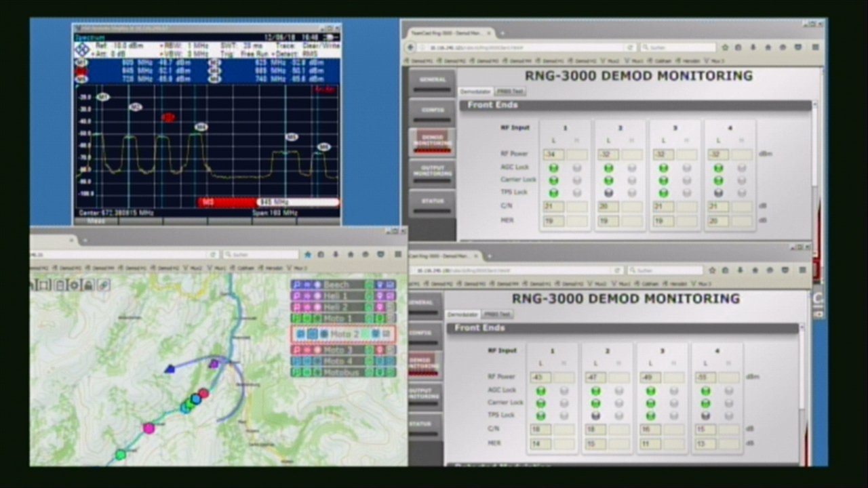
Task: Click home icon in map browser toolbar
Action: coord(351,255)
